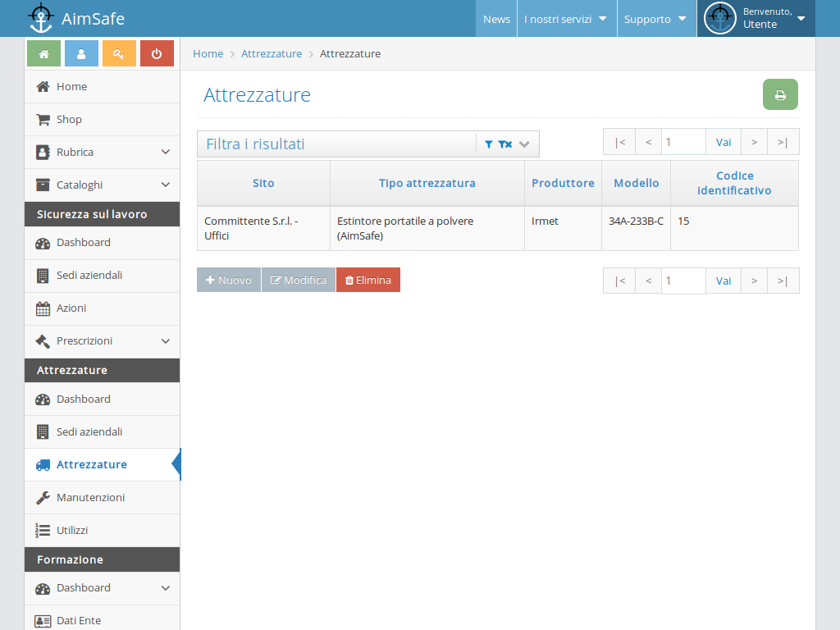Click the red Elimina button
The image size is (840, 630).
coord(368,281)
